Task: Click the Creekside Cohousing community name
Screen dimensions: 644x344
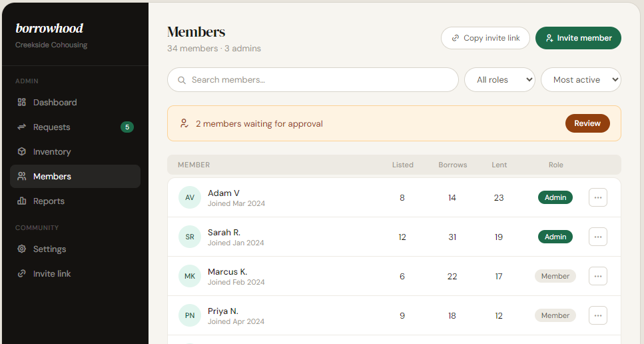Action: click(51, 45)
